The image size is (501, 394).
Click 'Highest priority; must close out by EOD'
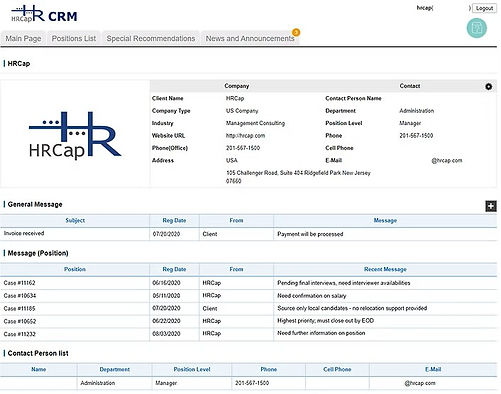tap(325, 321)
